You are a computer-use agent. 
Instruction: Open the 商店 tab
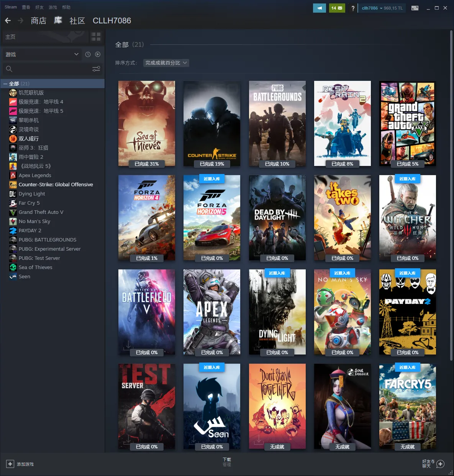point(38,21)
